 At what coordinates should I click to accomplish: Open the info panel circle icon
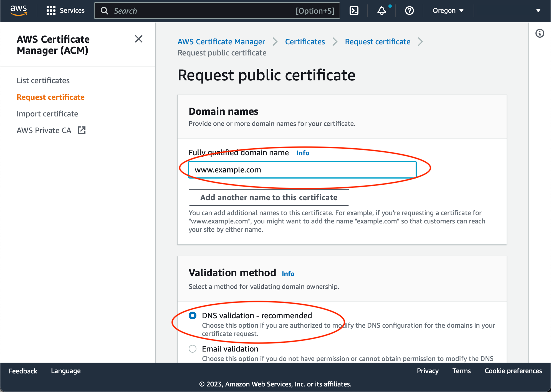tap(540, 33)
